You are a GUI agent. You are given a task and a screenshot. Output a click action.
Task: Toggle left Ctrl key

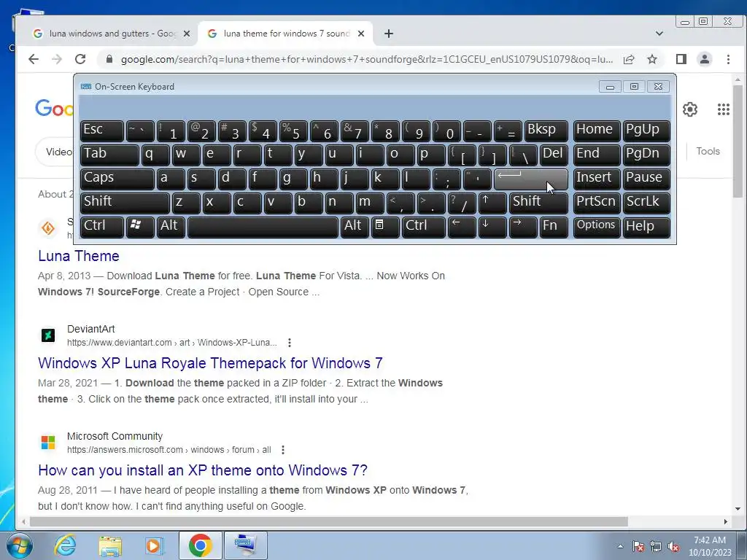point(102,227)
